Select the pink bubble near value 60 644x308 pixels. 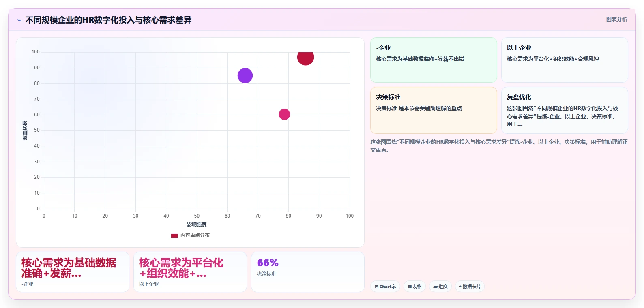point(284,114)
